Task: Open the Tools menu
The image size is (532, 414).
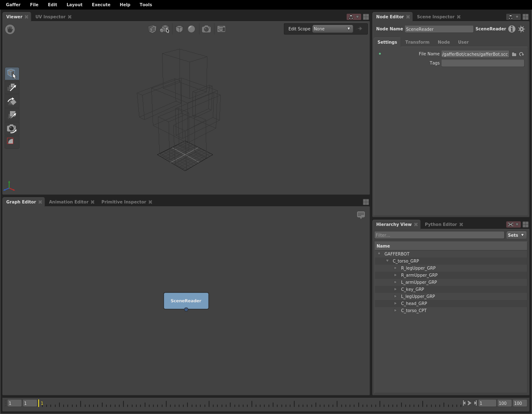Action: point(145,5)
